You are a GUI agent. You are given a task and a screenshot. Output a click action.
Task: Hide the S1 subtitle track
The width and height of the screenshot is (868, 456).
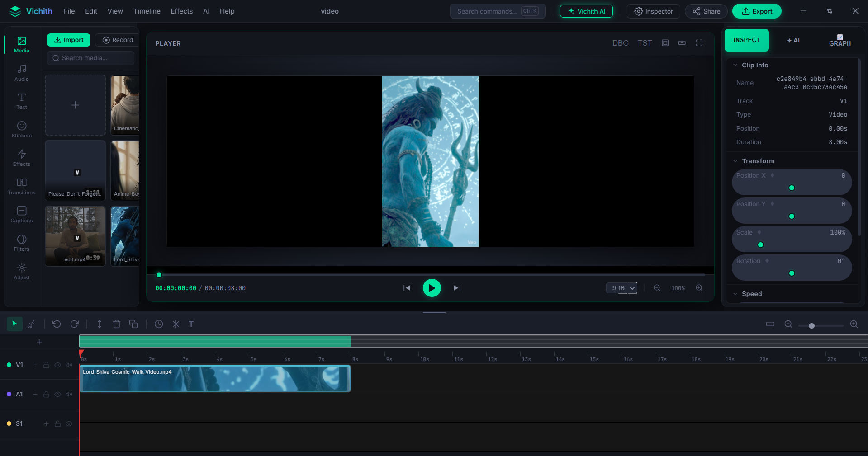coord(69,423)
